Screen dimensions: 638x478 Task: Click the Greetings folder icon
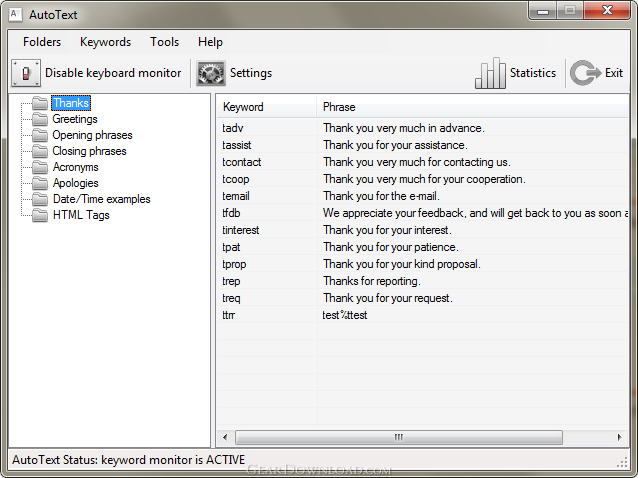(x=40, y=119)
